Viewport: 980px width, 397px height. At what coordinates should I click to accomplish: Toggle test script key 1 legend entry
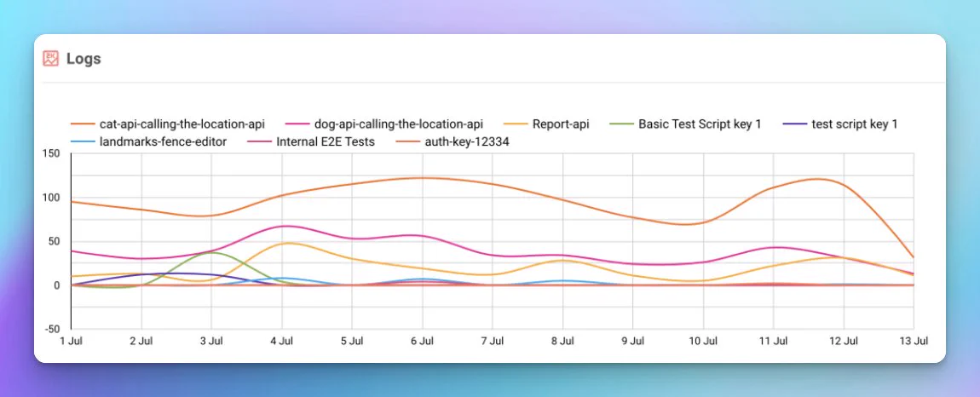pos(840,124)
